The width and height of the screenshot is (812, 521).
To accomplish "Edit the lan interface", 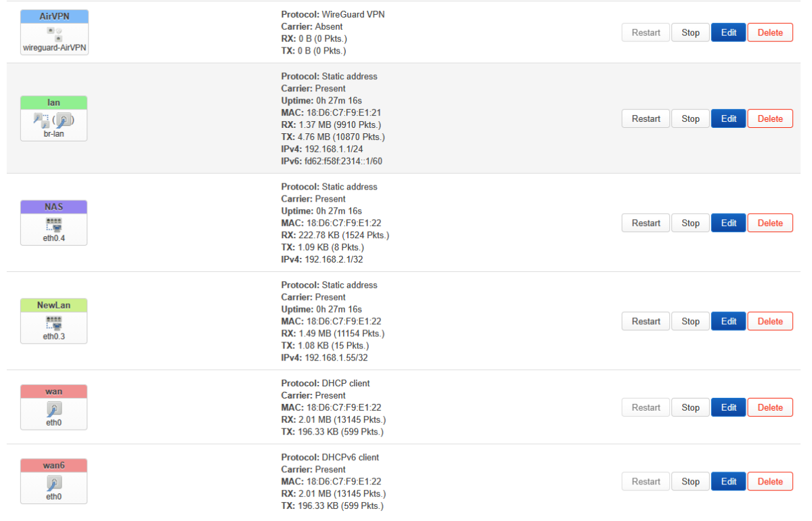I will tap(729, 118).
